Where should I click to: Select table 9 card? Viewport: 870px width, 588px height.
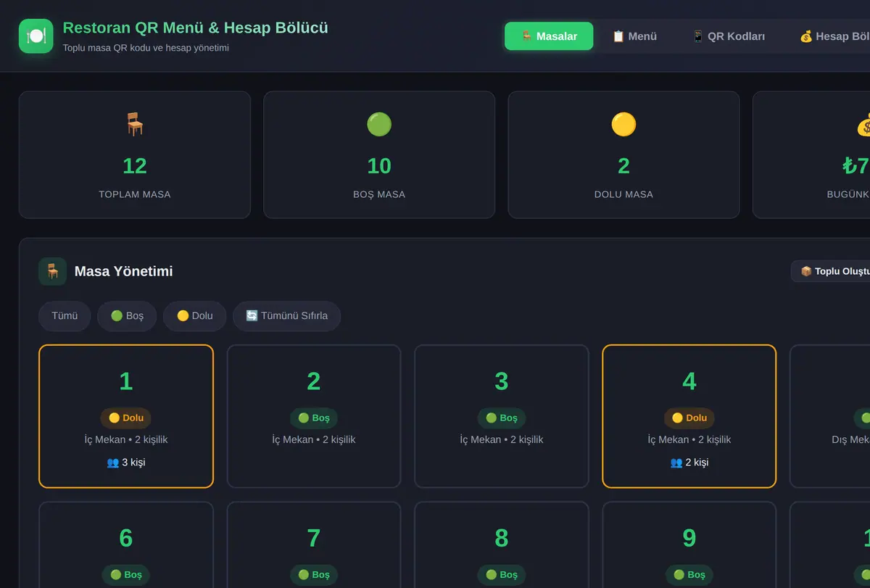(689, 544)
